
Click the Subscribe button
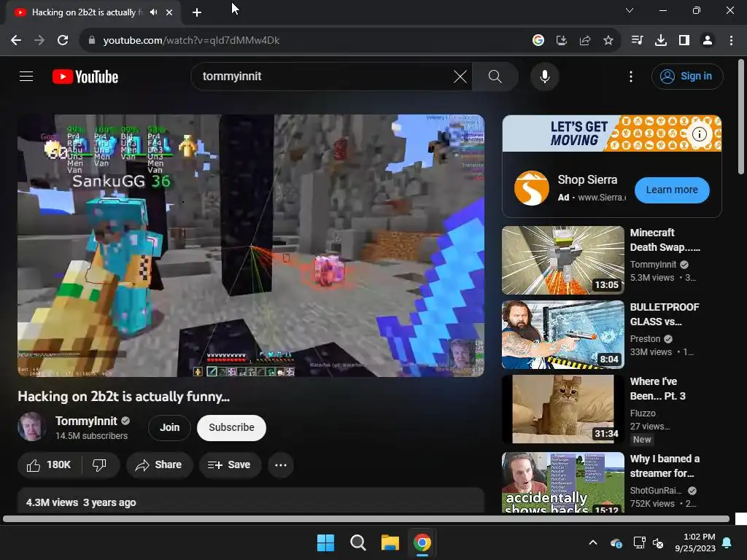231,427
